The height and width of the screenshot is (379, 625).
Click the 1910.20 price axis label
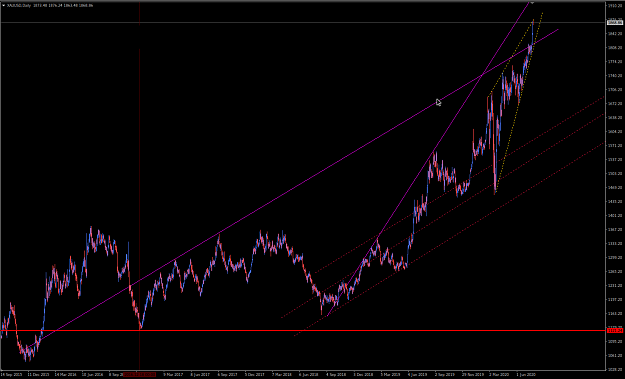pyautogui.click(x=616, y=6)
